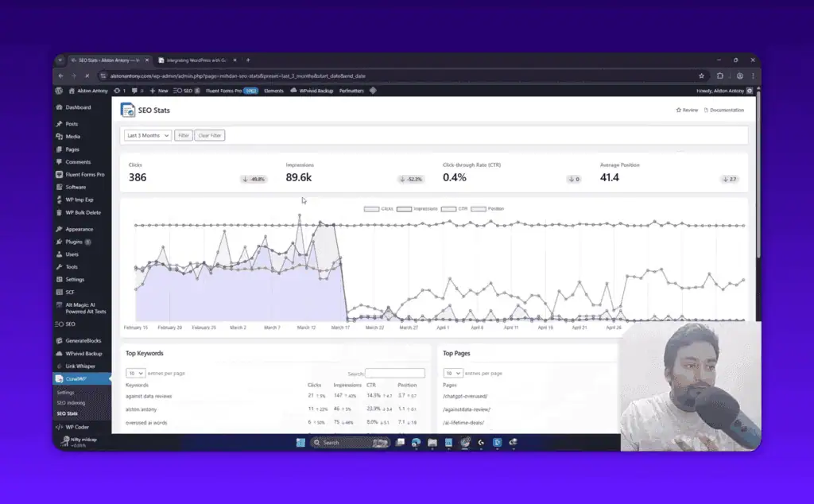Click New in the admin bar
Screen dimensions: 814x504
click(159, 91)
